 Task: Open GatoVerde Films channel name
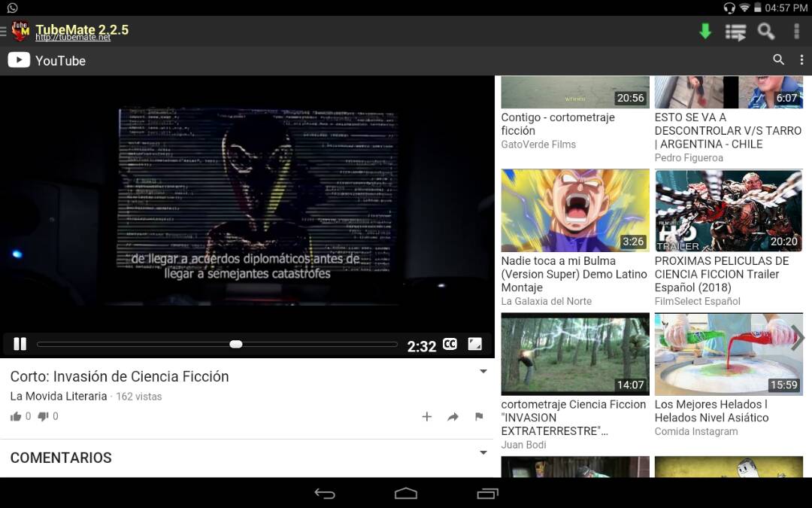click(x=538, y=144)
